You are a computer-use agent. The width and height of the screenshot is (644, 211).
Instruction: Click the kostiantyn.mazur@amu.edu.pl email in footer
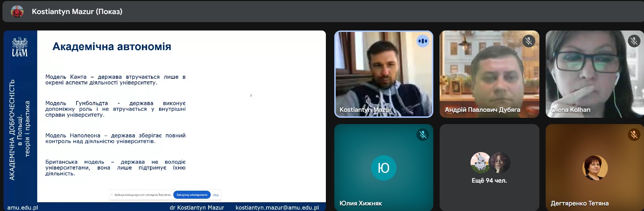pos(277,207)
